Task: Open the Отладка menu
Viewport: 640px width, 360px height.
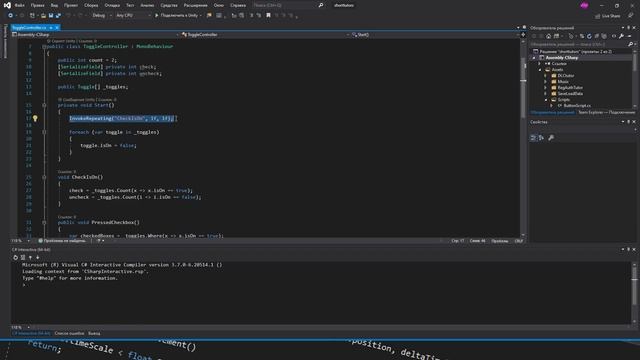Action: [112, 5]
